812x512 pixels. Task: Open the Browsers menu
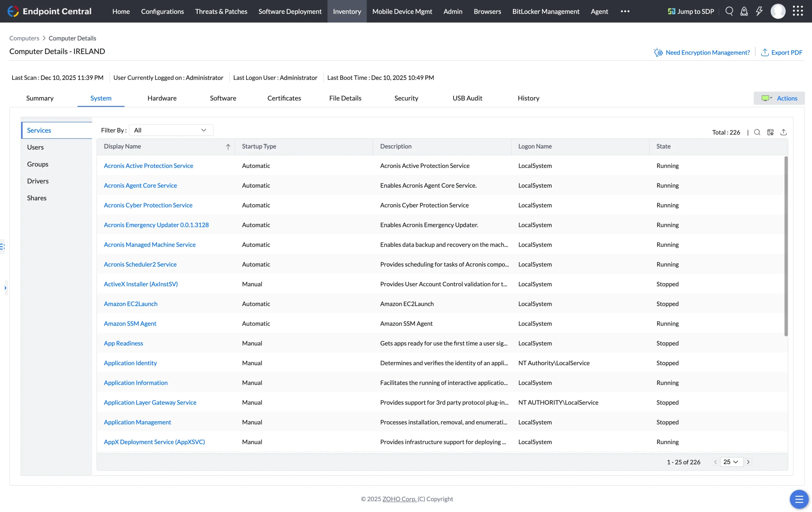(487, 11)
